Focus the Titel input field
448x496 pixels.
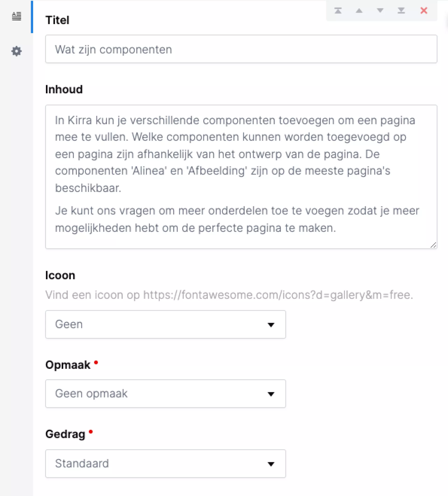(x=241, y=49)
